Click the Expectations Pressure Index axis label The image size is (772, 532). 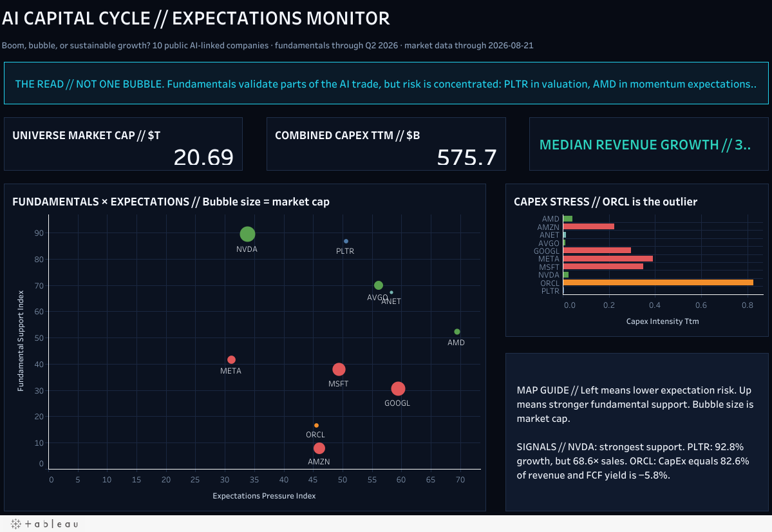(x=264, y=495)
